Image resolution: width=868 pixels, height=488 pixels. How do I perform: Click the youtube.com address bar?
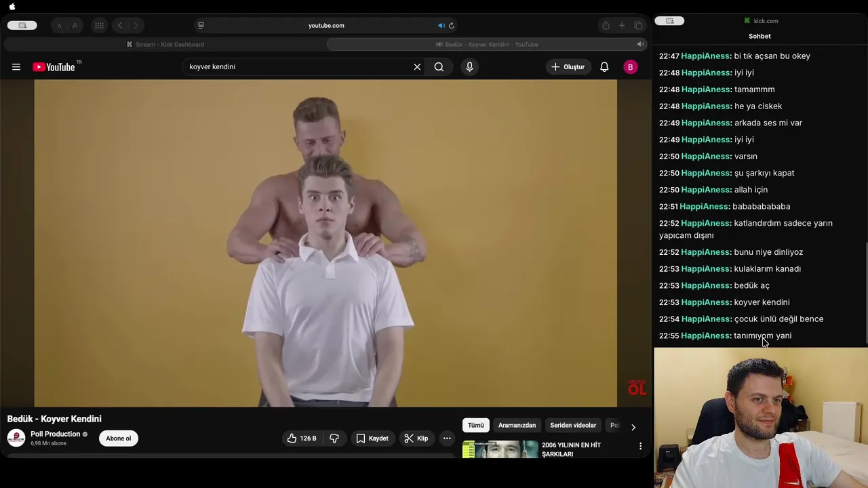click(x=326, y=26)
